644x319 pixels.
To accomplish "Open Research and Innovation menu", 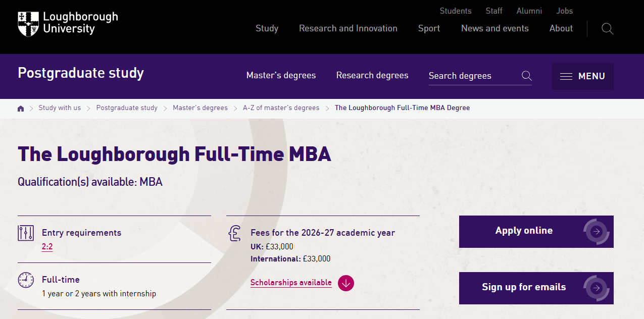I will pos(348,28).
